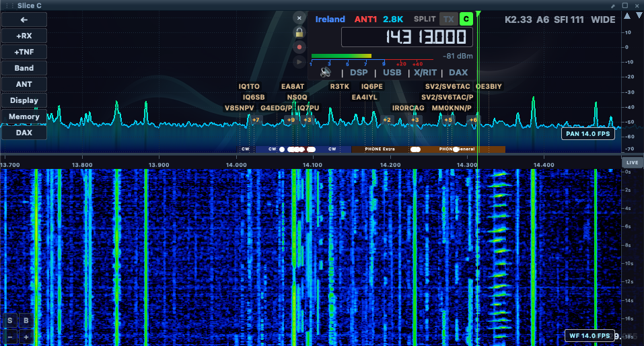
Task: Click the B button at bottom left
Action: click(26, 320)
